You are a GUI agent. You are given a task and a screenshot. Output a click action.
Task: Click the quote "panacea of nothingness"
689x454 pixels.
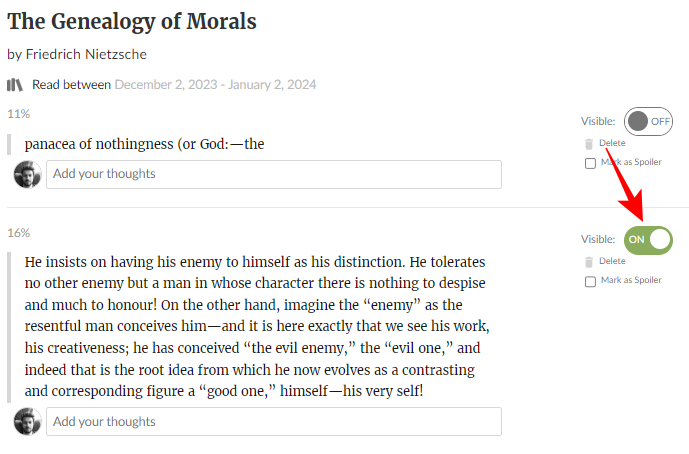144,144
